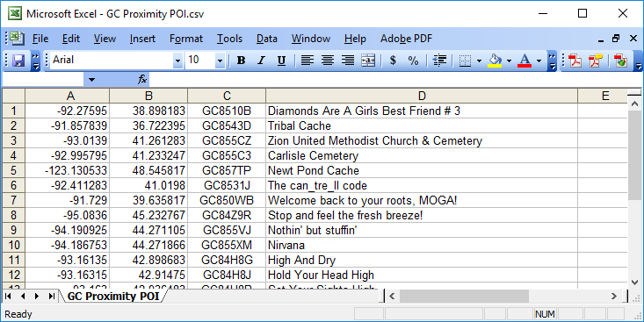Open the Insert menu

click(x=142, y=39)
